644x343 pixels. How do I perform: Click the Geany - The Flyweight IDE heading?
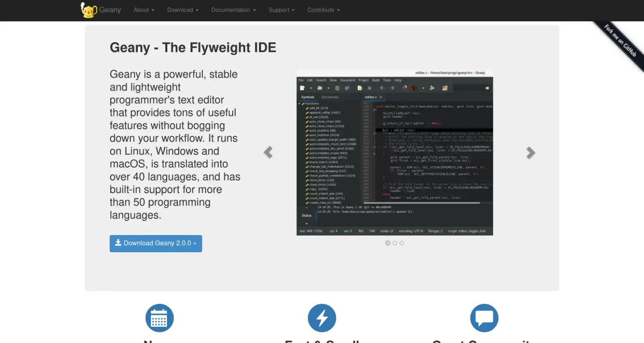tap(193, 47)
